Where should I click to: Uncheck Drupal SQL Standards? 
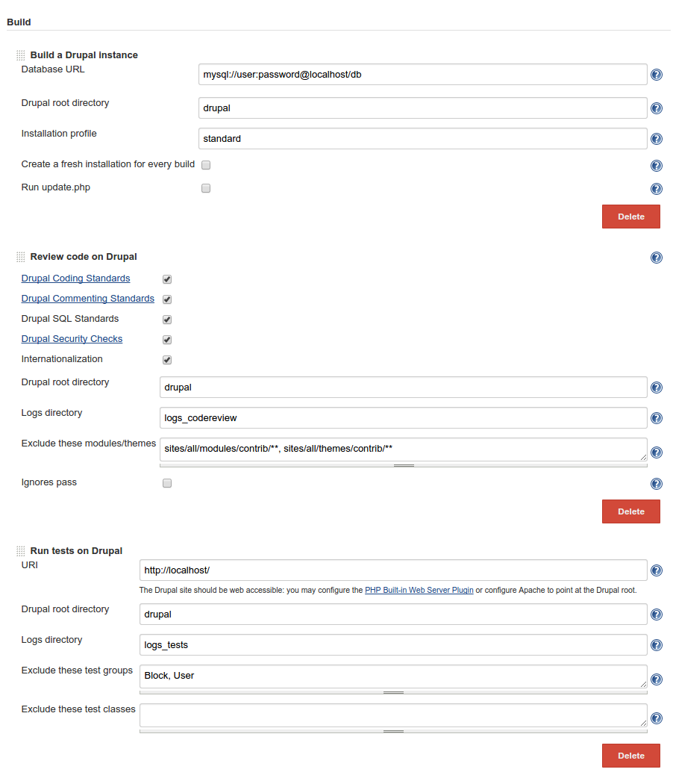(166, 319)
